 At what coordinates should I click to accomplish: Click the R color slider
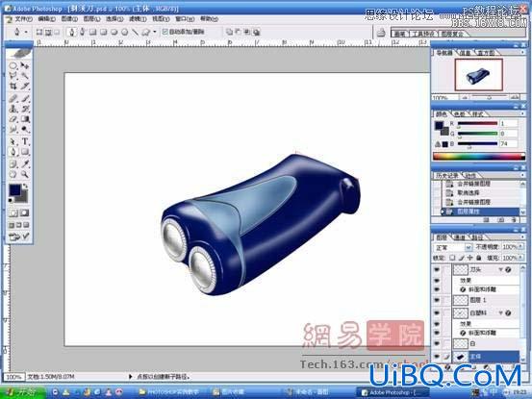(x=477, y=124)
